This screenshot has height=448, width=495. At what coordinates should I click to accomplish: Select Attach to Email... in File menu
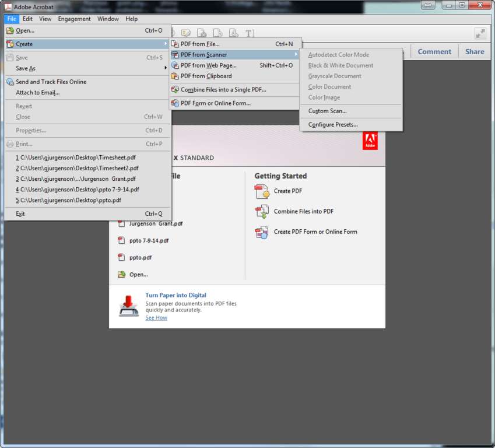pyautogui.click(x=87, y=93)
